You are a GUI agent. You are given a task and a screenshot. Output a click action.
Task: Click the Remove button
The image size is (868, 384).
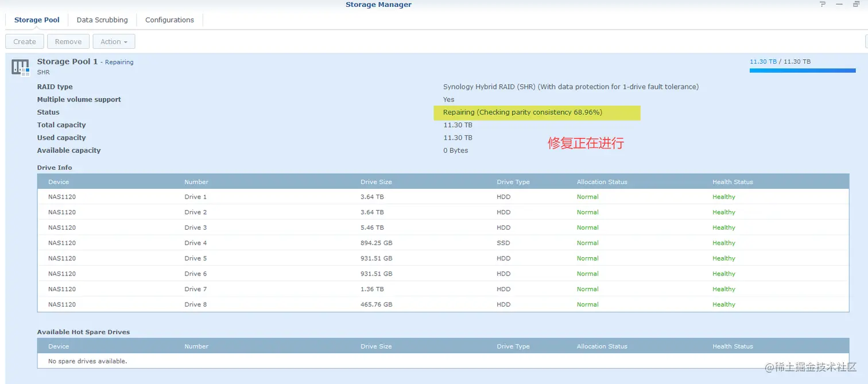pos(68,41)
